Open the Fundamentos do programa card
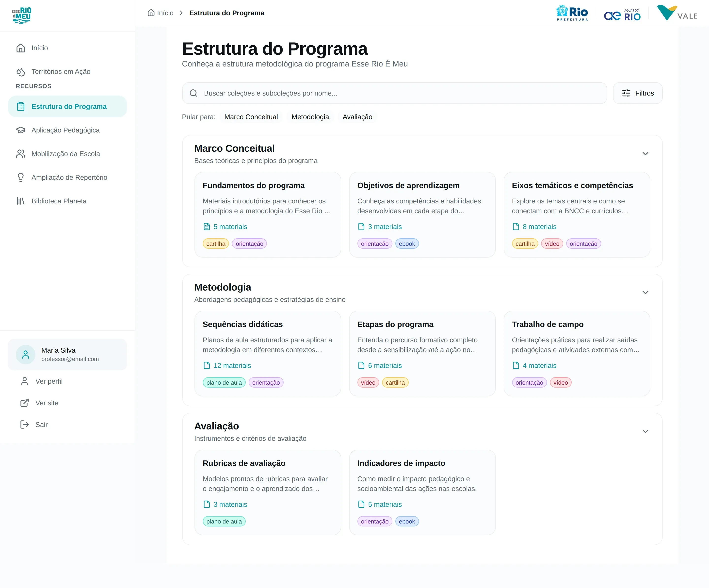This screenshot has width=709, height=588. [268, 215]
